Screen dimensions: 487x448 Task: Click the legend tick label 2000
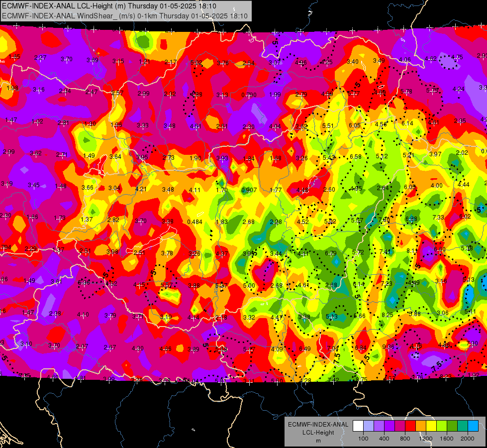click(x=468, y=439)
